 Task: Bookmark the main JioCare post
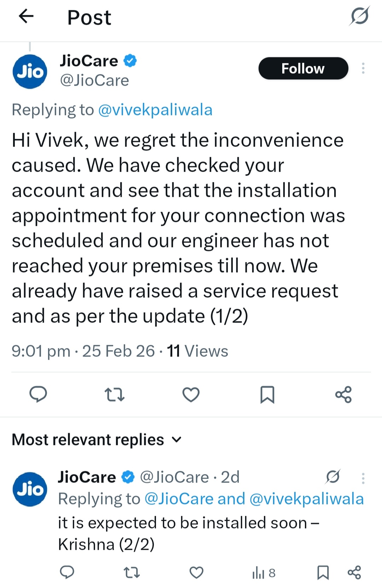267,394
